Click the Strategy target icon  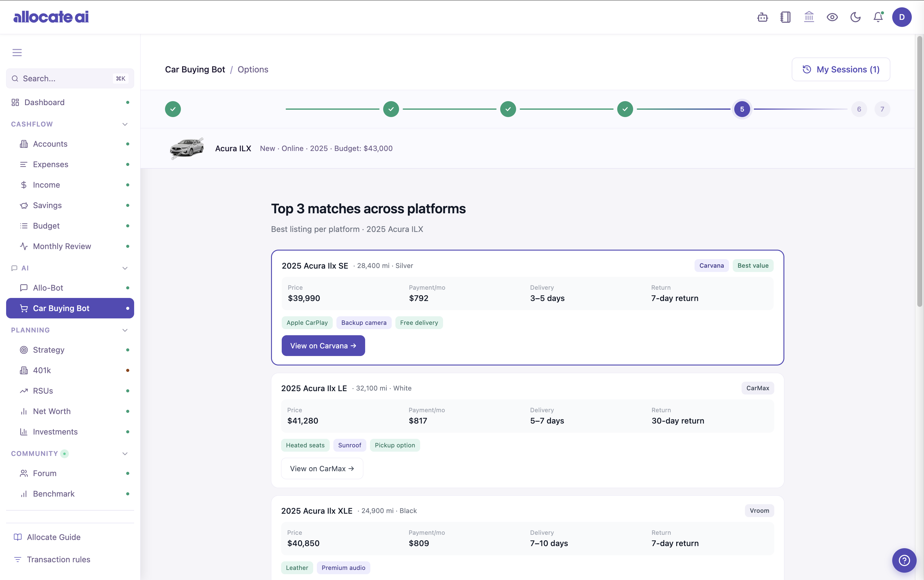point(24,350)
